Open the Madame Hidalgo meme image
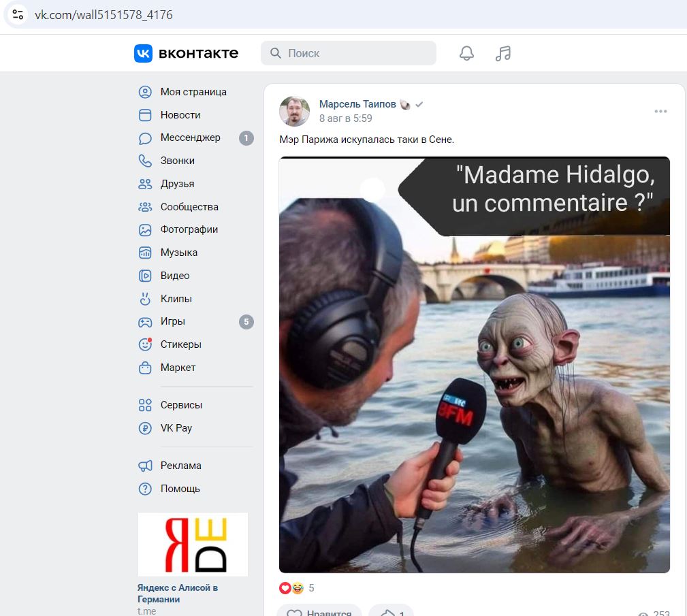 click(475, 365)
